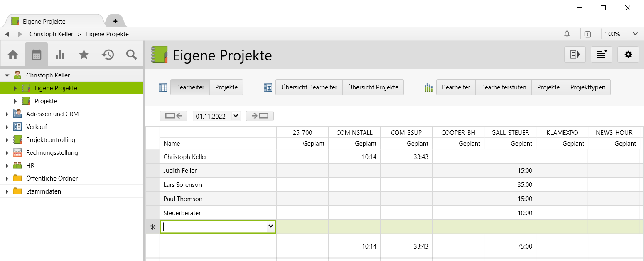Open the history clock icon
644x261 pixels.
(x=108, y=55)
